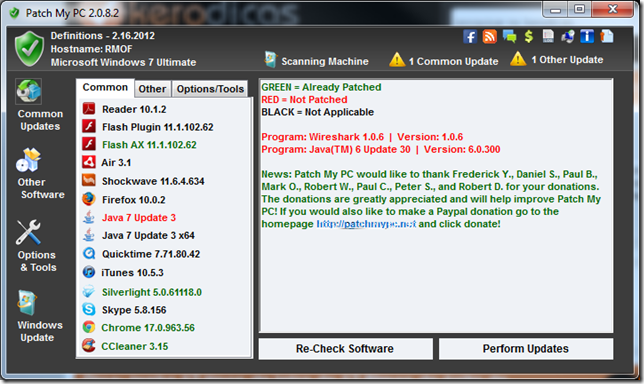Click the Firefox icon in list
This screenshot has height=384, width=644.
click(x=89, y=199)
